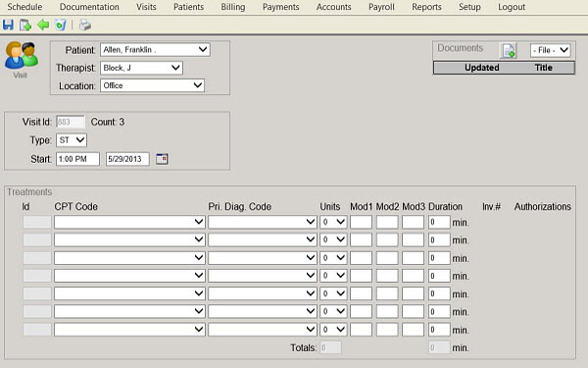This screenshot has height=368, width=588.
Task: Click the printer icon in toolbar
Action: coord(85,25)
